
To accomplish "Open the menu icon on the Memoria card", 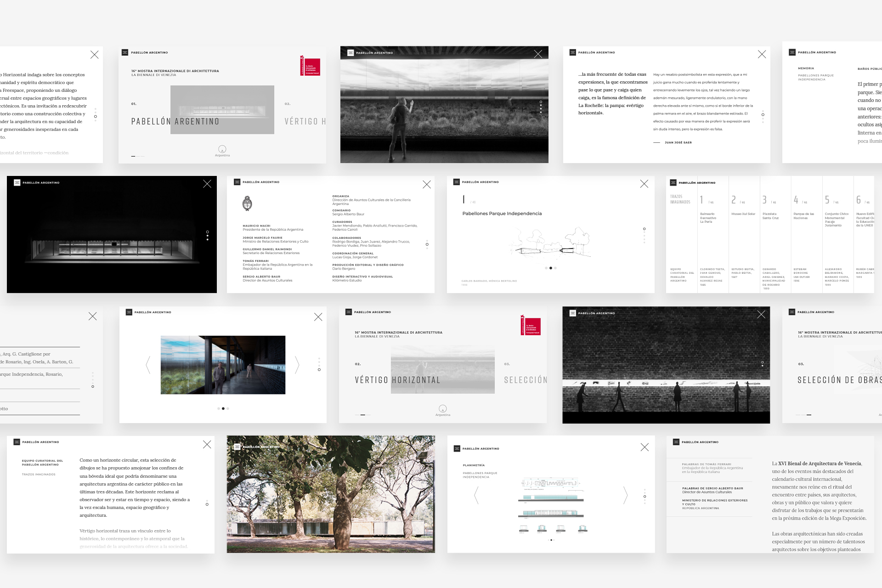I will [x=792, y=52].
